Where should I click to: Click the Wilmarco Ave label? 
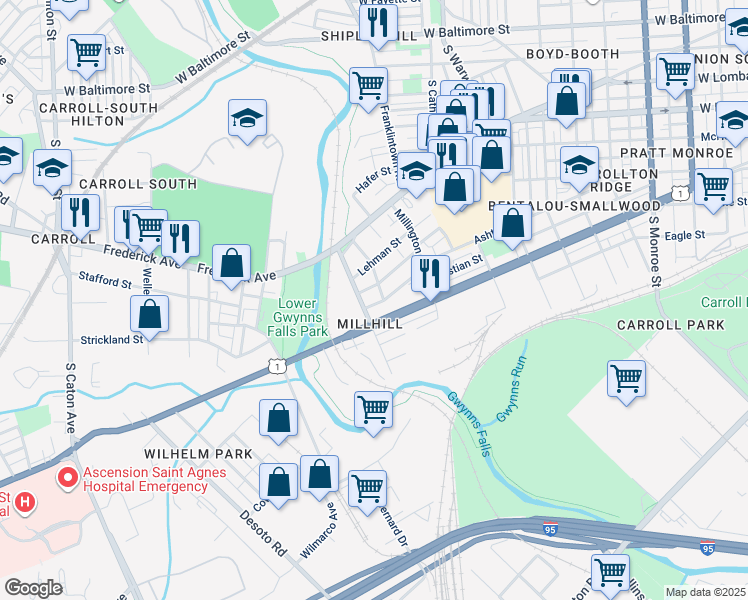(319, 530)
